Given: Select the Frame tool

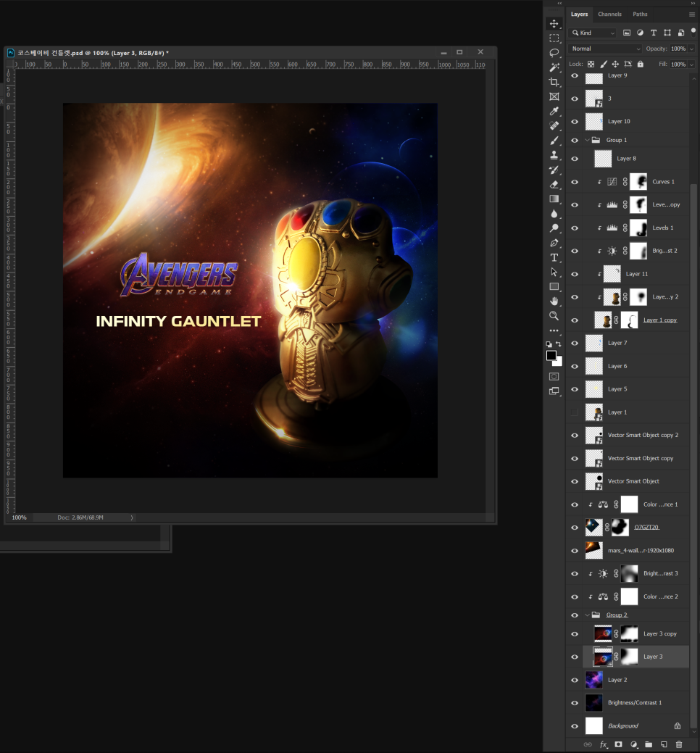Looking at the screenshot, I should point(554,96).
